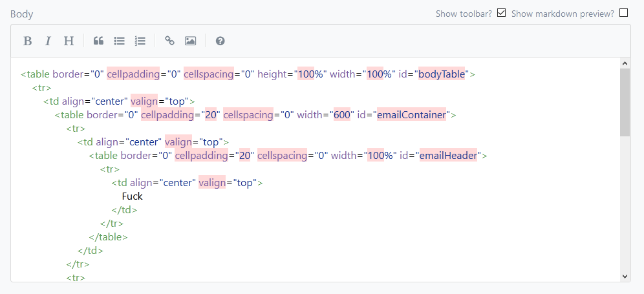This screenshot has height=294, width=644.
Task: Open the markdown help question mark icon
Action: [x=220, y=41]
